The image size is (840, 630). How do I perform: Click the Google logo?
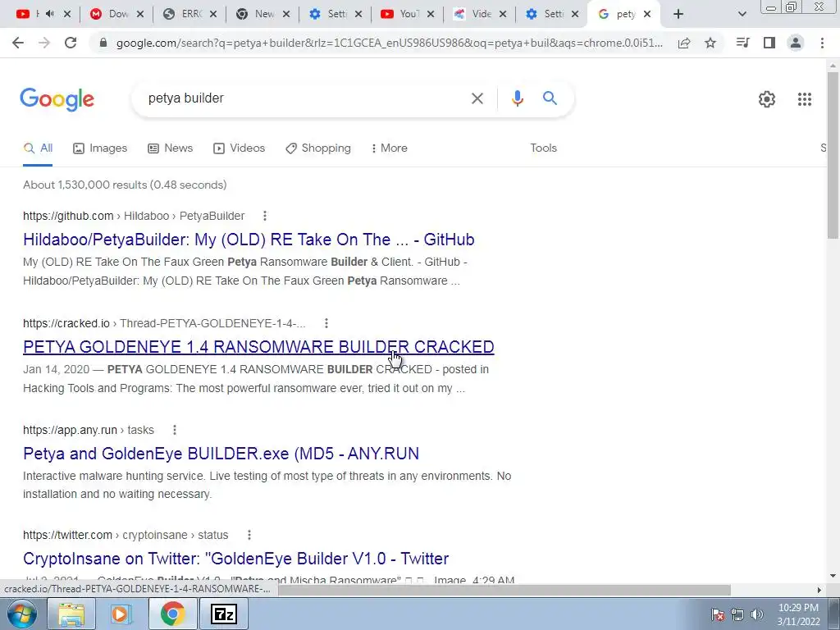57,99
